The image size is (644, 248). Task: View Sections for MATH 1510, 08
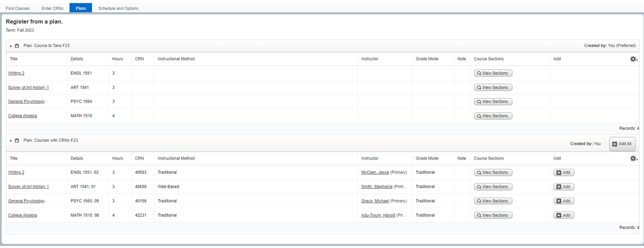(493, 215)
